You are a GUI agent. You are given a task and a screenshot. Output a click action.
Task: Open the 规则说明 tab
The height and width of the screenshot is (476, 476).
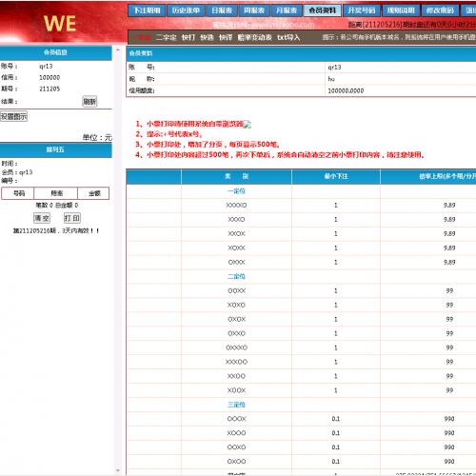point(401,10)
